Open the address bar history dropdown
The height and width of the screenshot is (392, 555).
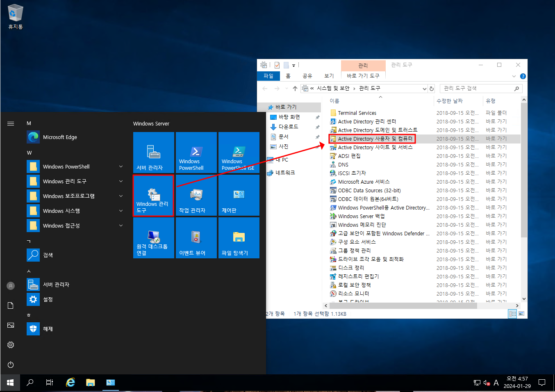(425, 89)
